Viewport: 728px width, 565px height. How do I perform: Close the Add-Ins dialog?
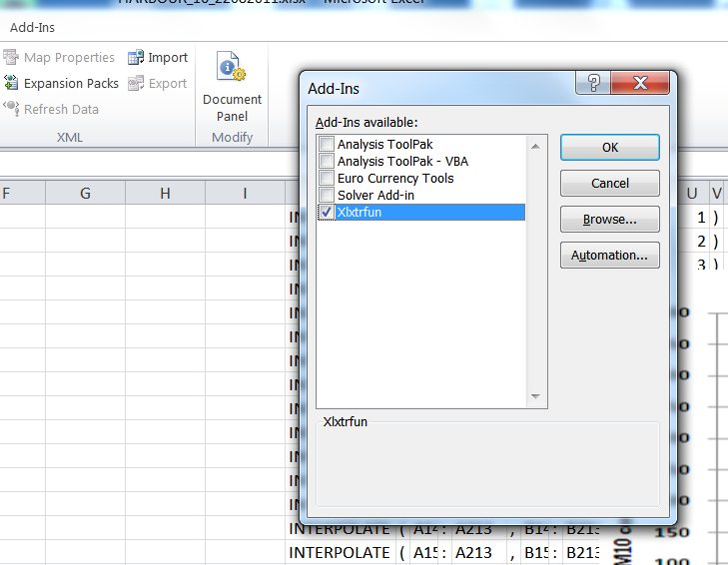click(x=640, y=83)
